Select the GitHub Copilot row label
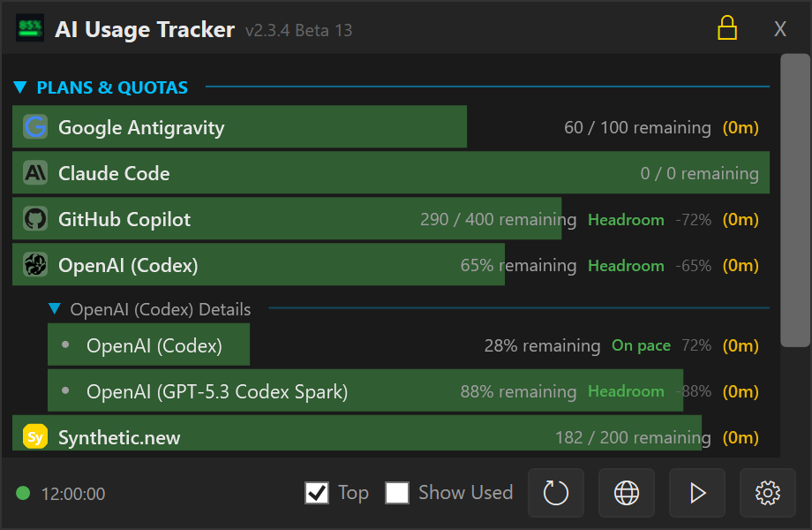The width and height of the screenshot is (812, 530). (x=124, y=220)
